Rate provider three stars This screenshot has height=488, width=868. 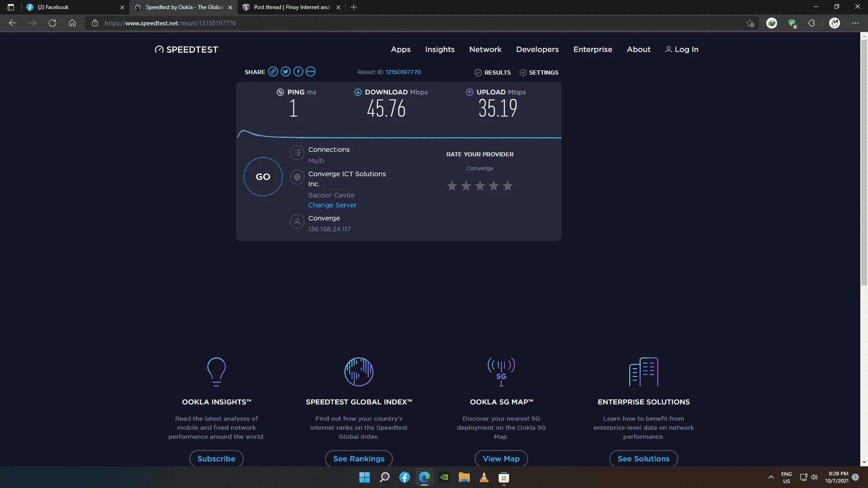tap(480, 186)
